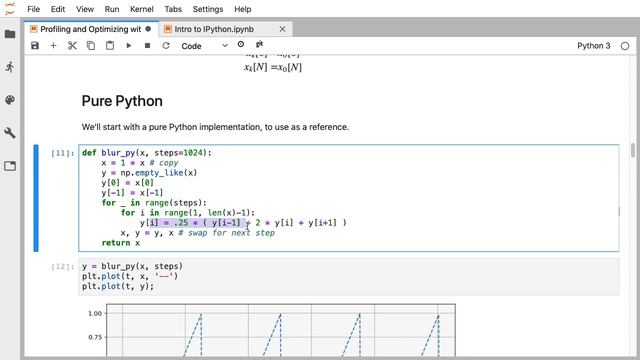Click the pure Python implementation description text
640x360 pixels.
[x=215, y=127]
